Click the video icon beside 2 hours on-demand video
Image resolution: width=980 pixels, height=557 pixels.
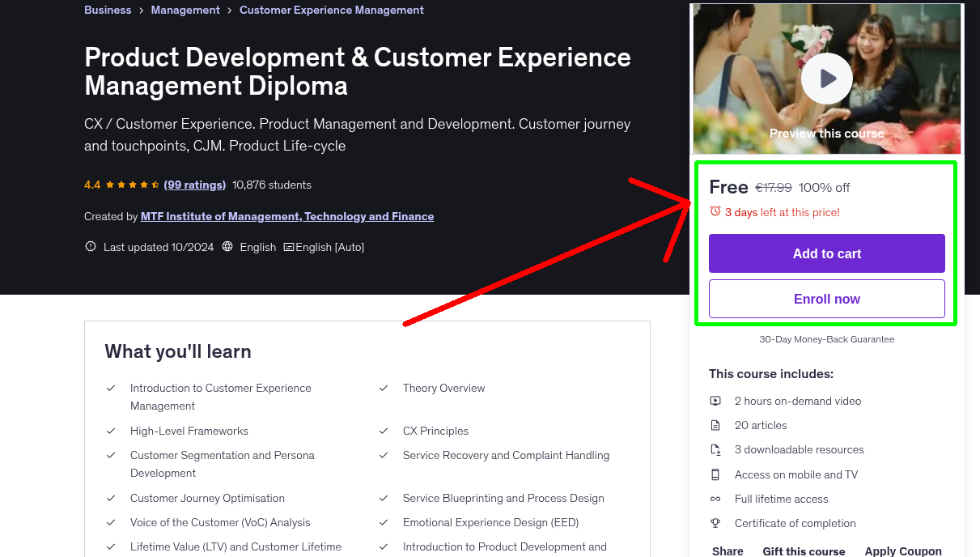click(715, 401)
